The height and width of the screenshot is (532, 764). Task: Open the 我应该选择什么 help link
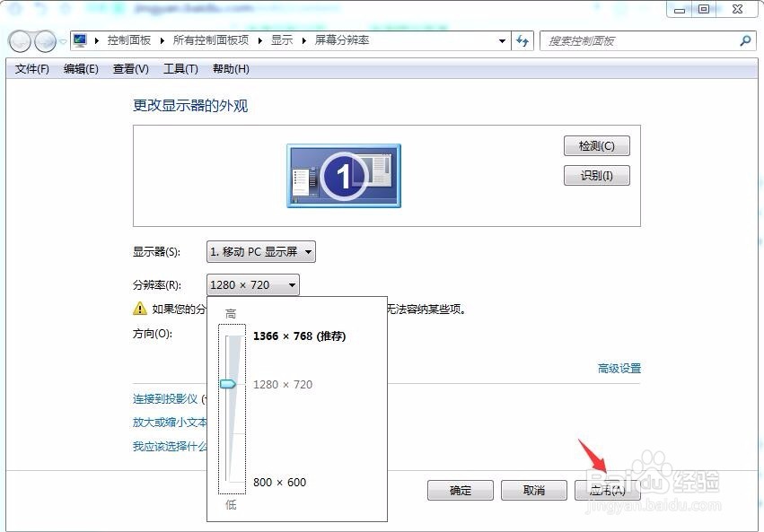(170, 446)
